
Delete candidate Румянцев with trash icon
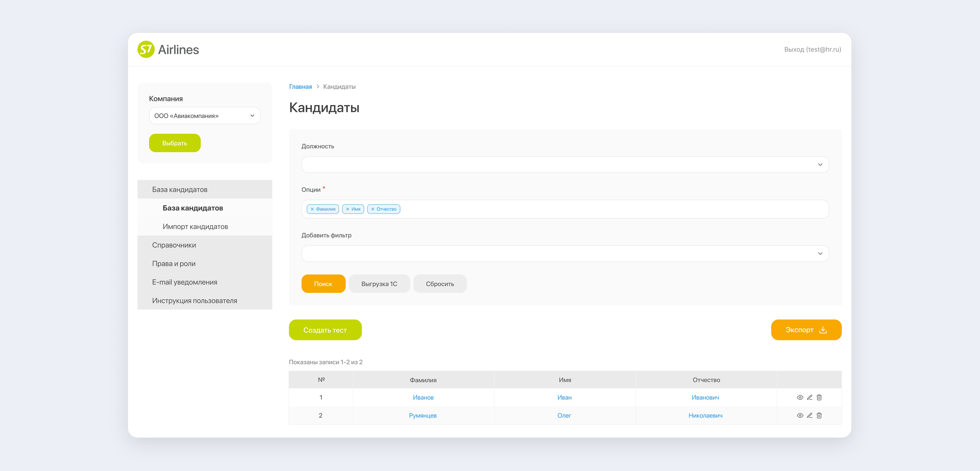point(819,415)
